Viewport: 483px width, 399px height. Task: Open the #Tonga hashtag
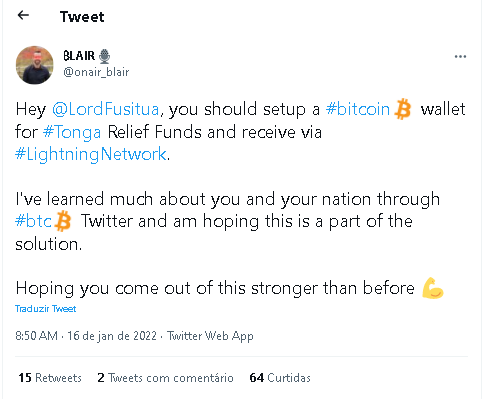72,132
